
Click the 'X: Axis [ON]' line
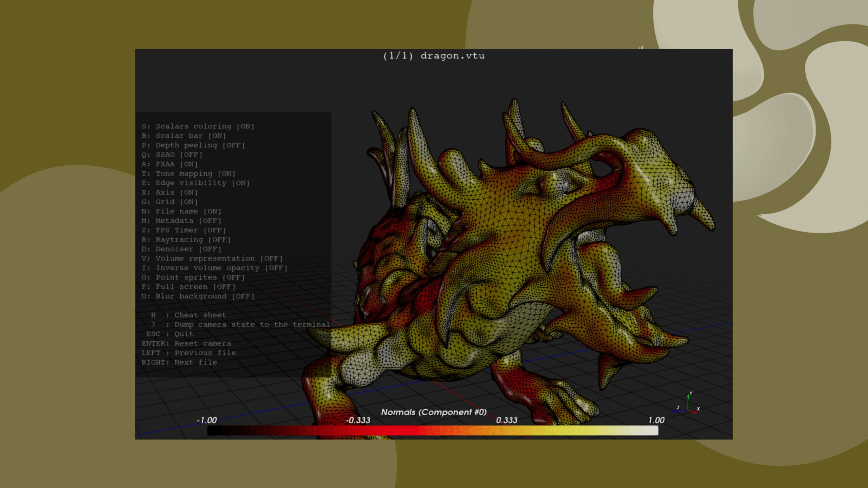pos(170,192)
